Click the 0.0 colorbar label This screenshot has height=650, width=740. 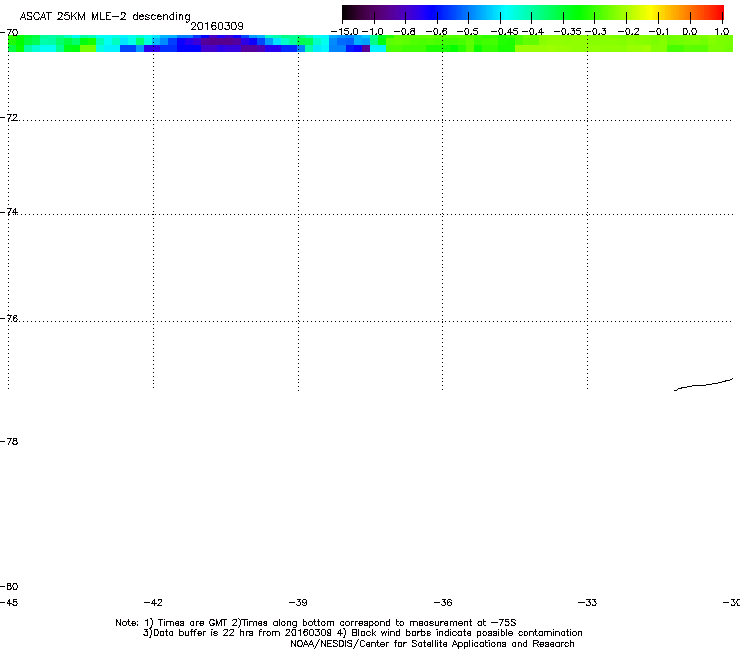click(x=690, y=32)
